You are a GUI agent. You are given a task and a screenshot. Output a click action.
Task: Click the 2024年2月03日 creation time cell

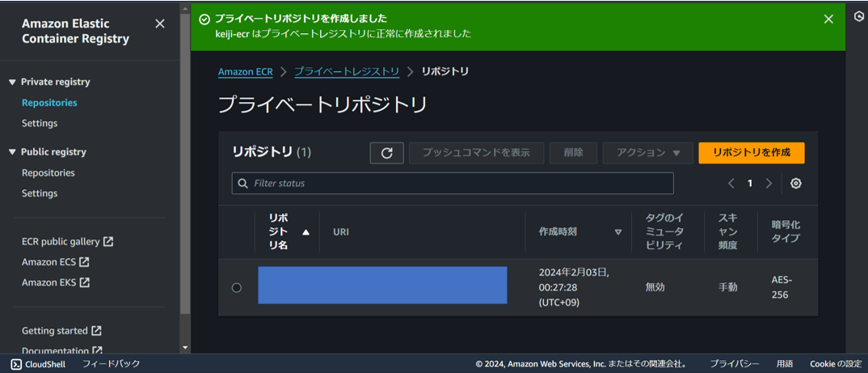tap(574, 288)
